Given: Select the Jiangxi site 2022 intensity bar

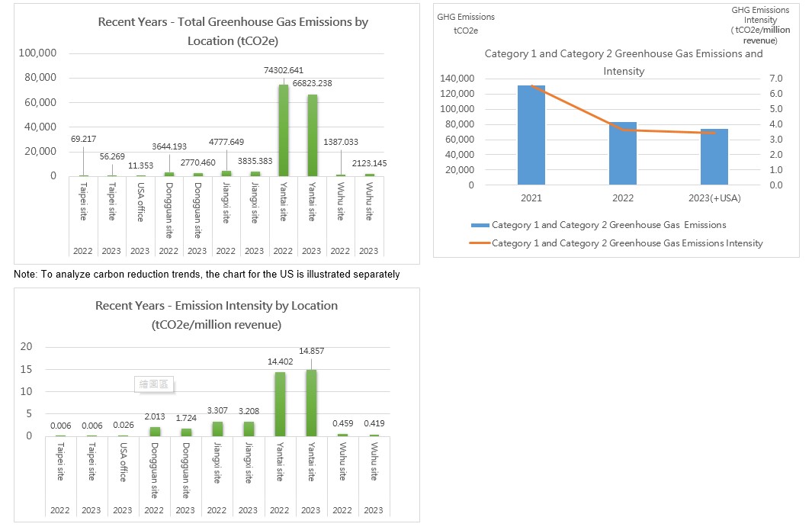Looking at the screenshot, I should (217, 429).
